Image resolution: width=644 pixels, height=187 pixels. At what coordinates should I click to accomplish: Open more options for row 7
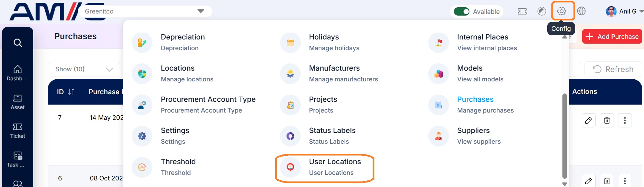[625, 121]
